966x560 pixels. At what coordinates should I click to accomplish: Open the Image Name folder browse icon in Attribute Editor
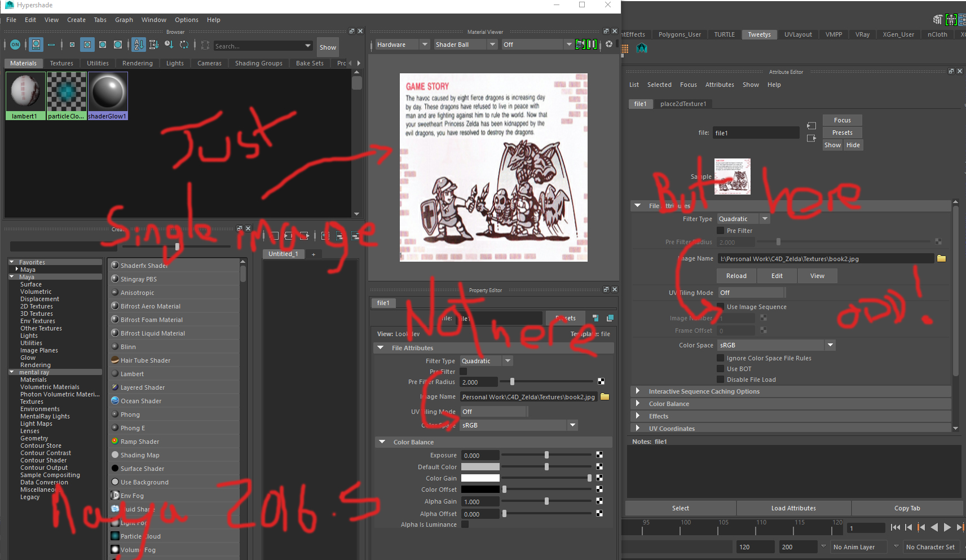(x=941, y=258)
